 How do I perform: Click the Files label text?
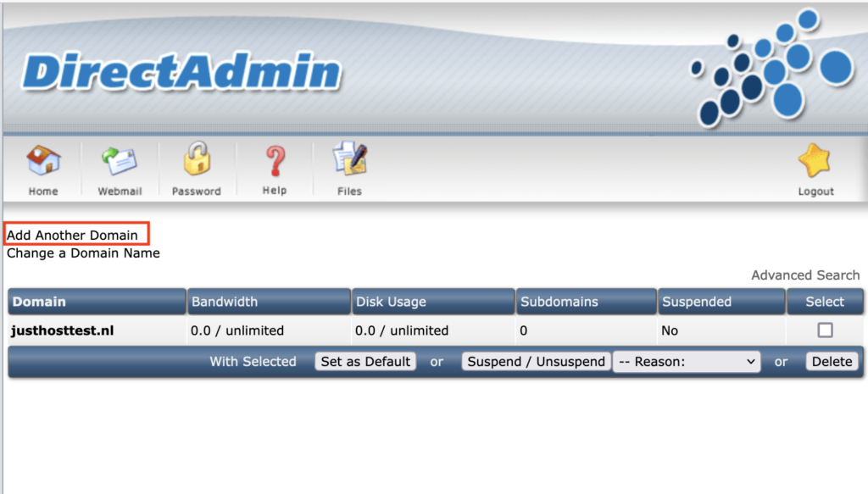[x=349, y=191]
